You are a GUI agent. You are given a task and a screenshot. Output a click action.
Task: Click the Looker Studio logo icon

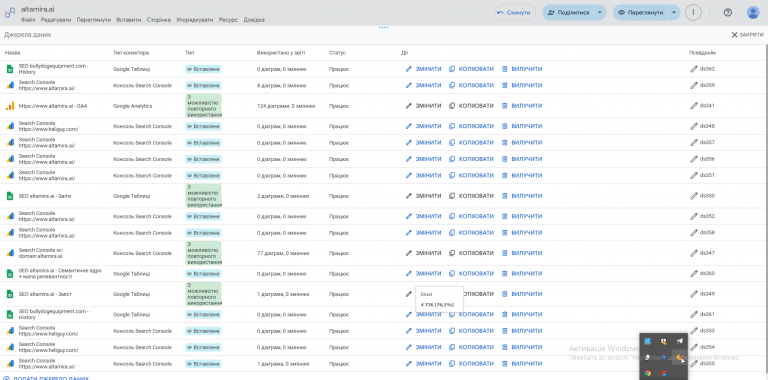pyautogui.click(x=10, y=13)
